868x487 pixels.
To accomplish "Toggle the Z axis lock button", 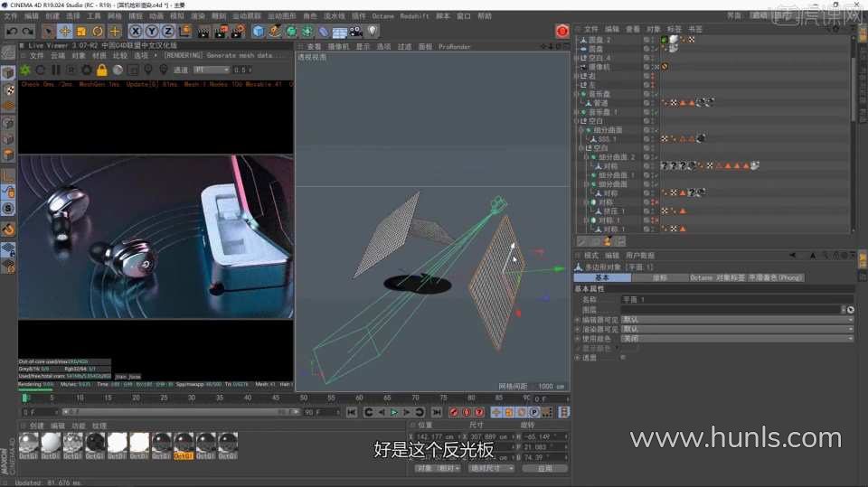I will point(165,32).
